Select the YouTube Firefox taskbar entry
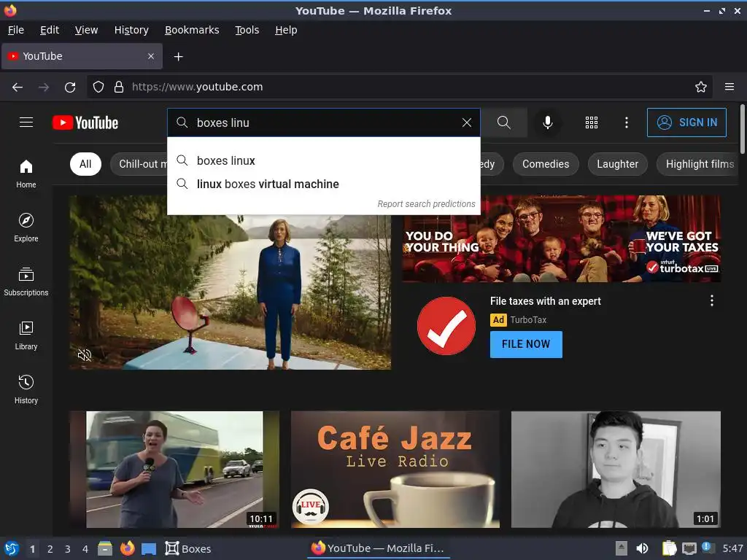 [377, 548]
